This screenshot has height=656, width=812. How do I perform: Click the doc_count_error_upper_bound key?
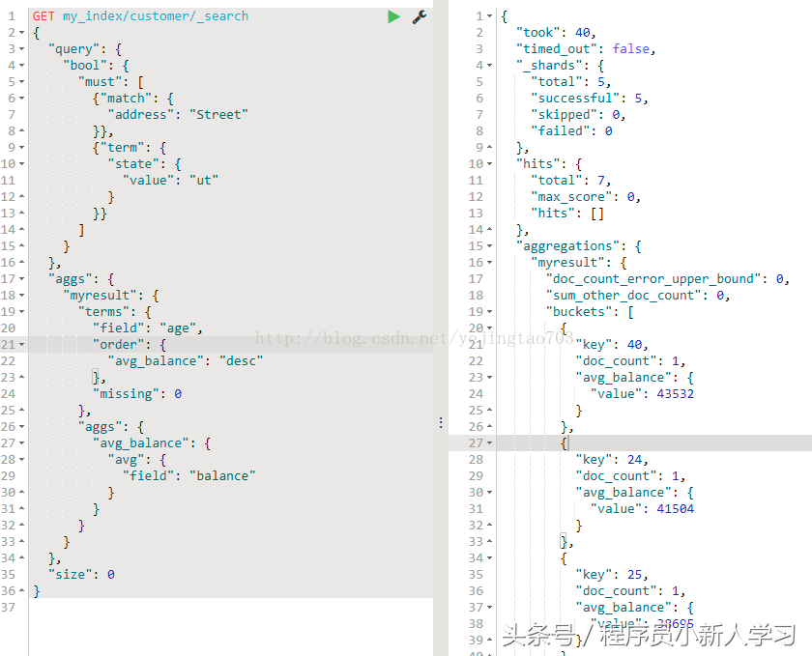(653, 279)
